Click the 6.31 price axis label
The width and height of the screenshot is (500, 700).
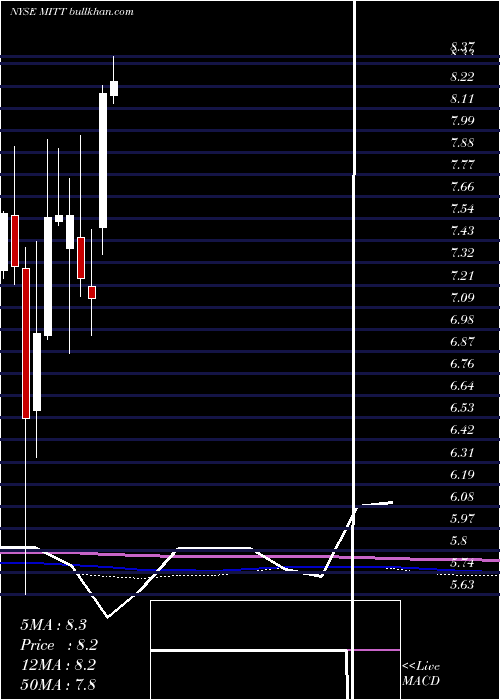[x=462, y=452]
